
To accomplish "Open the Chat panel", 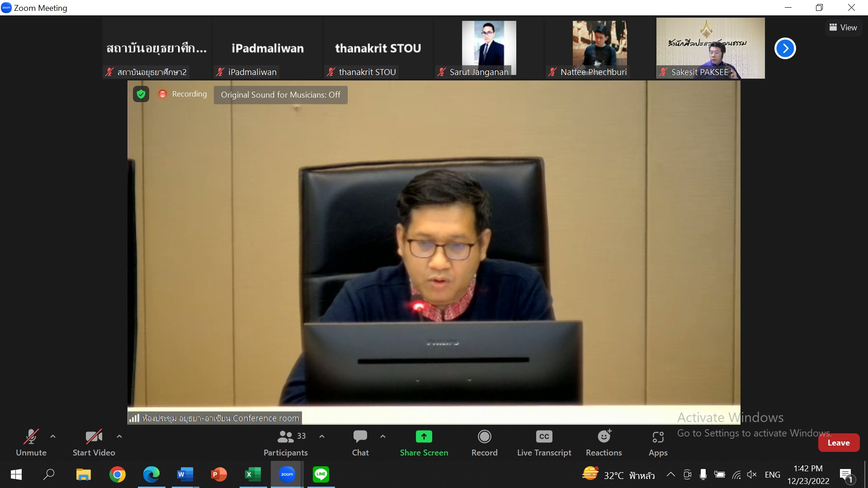I will [360, 443].
